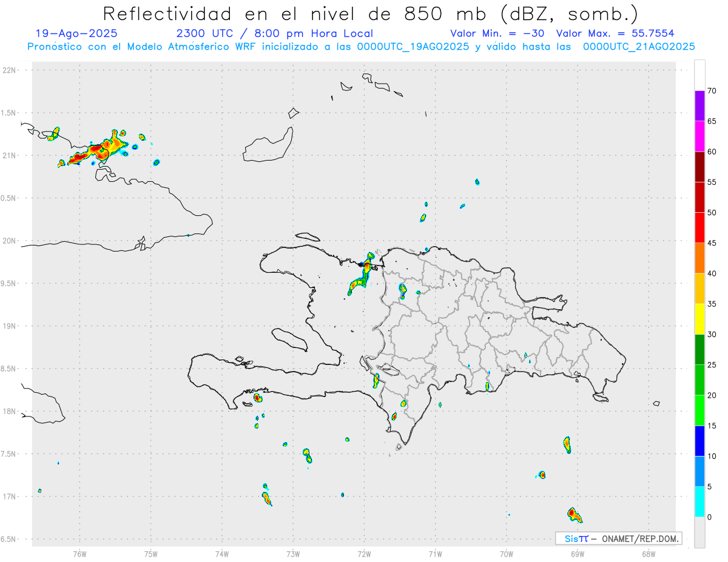The image size is (728, 562).
Task: Click the '65' tick label on the colorbar
Action: click(x=712, y=121)
